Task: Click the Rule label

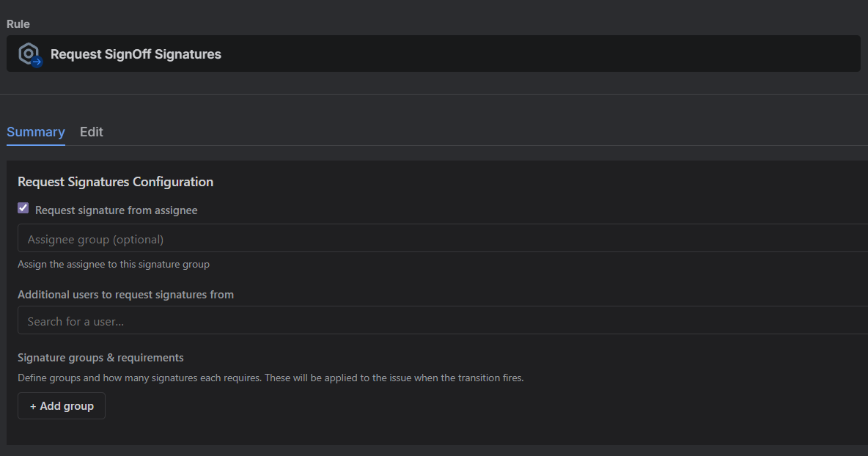Action: click(x=18, y=23)
